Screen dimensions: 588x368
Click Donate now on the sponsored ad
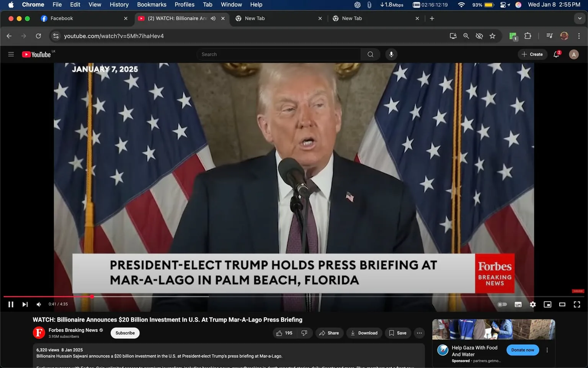(522, 350)
